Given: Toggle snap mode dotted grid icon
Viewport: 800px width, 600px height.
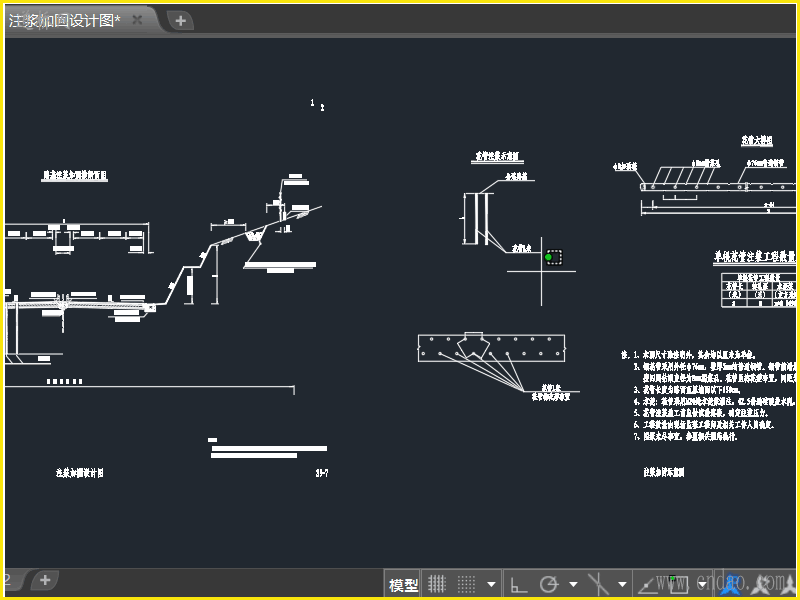Looking at the screenshot, I should 466,584.
